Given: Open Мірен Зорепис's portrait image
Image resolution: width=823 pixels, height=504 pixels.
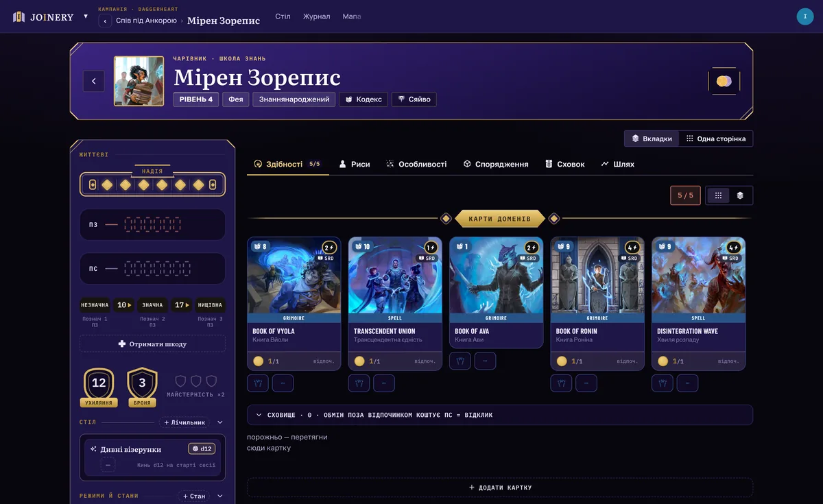Looking at the screenshot, I should click(139, 81).
